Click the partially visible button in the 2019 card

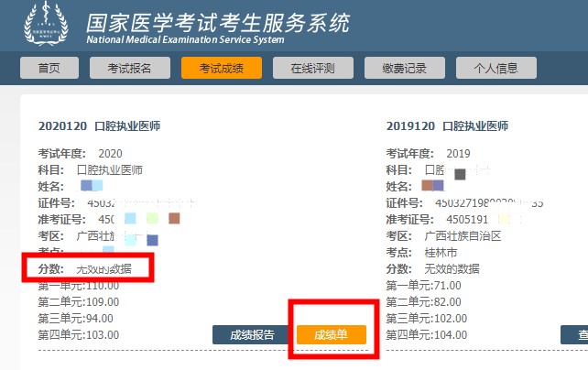[574, 334]
